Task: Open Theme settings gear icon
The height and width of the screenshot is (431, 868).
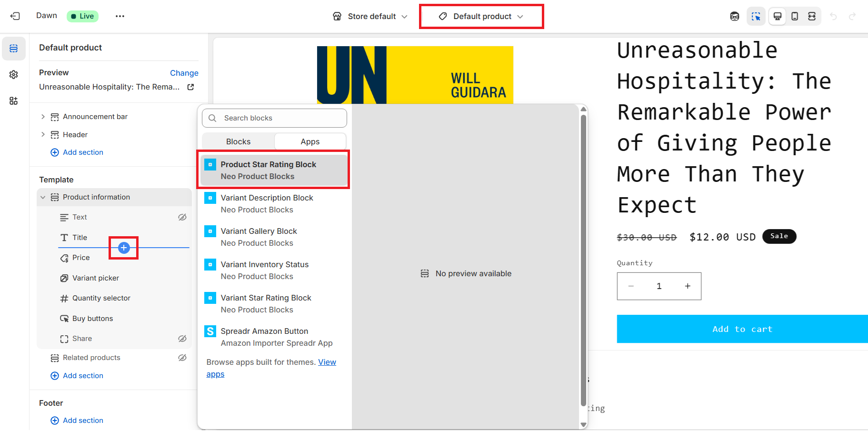Action: point(14,75)
